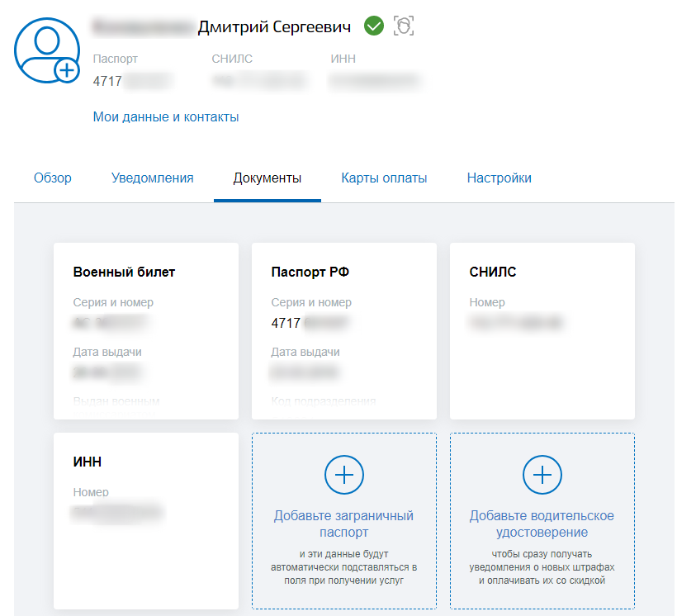This screenshot has height=616, width=696.
Task: Select the Документы tab
Action: tap(268, 178)
